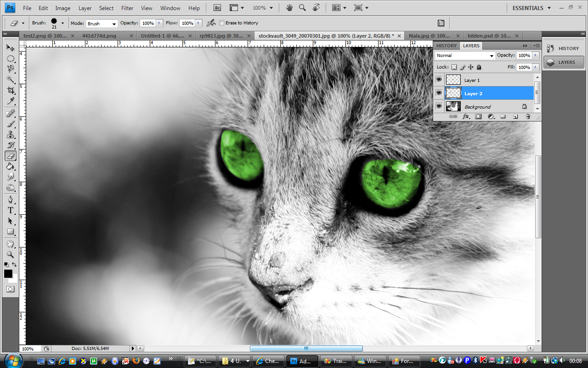
Task: Open the Filter menu
Action: 127,8
